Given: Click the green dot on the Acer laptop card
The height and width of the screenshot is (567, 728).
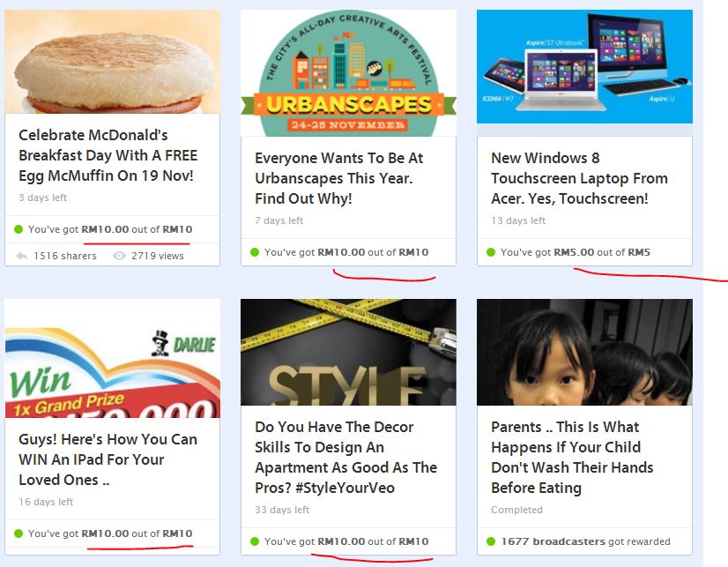Looking at the screenshot, I should click(491, 252).
